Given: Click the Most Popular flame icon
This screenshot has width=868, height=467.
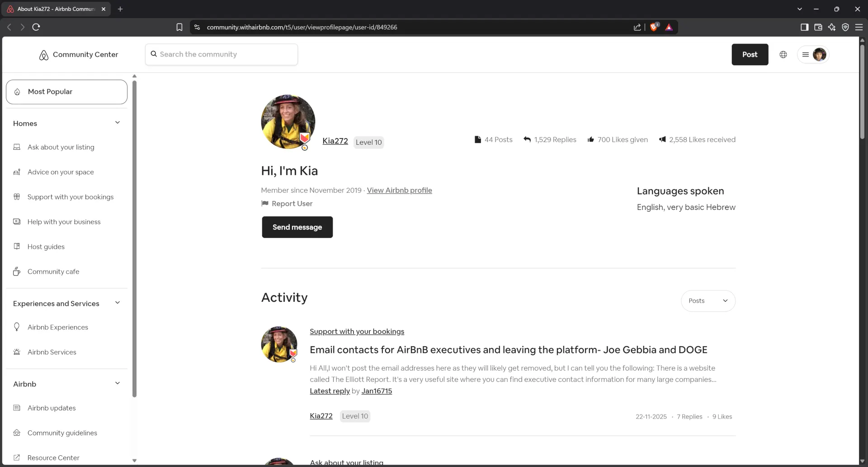Looking at the screenshot, I should [x=17, y=92].
